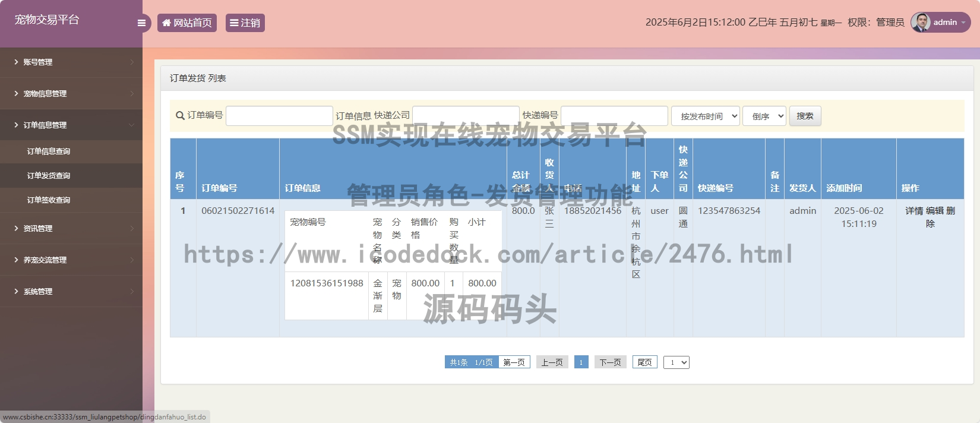Collapse 订单信息管理 sidebar menu
The image size is (980, 423).
click(x=71, y=125)
